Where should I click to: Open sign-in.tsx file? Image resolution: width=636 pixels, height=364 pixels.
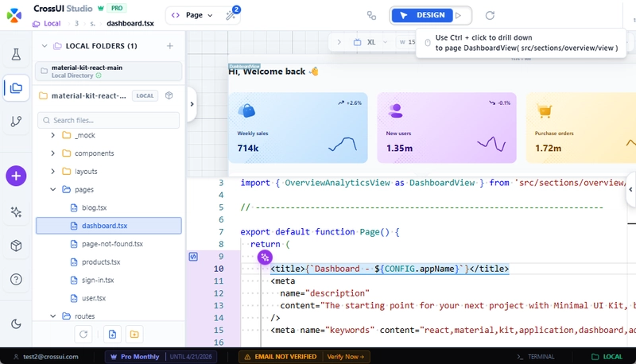(98, 280)
